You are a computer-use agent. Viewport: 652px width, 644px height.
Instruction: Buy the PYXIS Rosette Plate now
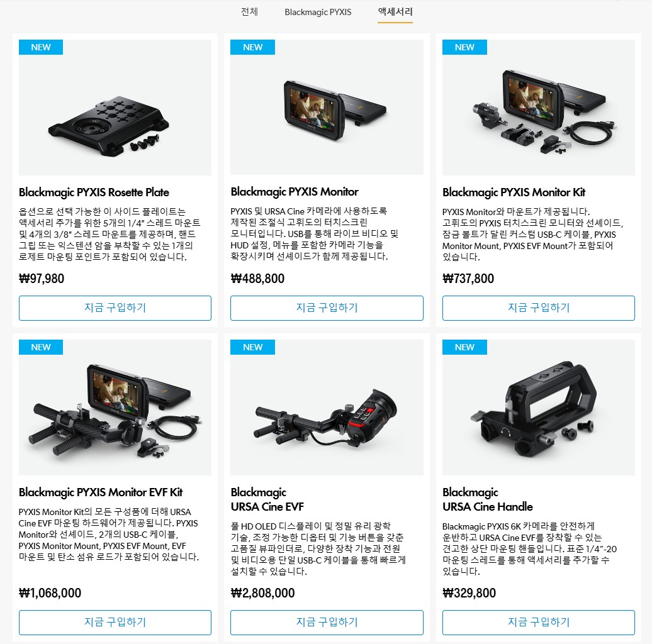[x=115, y=308]
